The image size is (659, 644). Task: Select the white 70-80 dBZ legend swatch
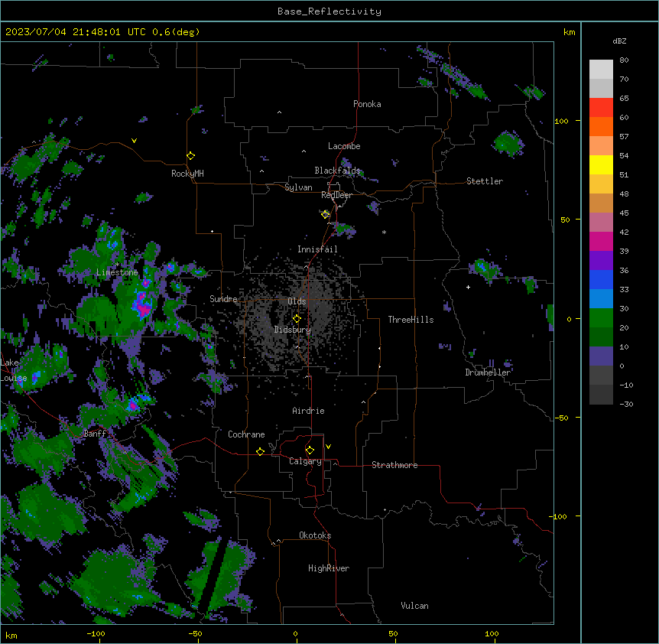pyautogui.click(x=601, y=70)
